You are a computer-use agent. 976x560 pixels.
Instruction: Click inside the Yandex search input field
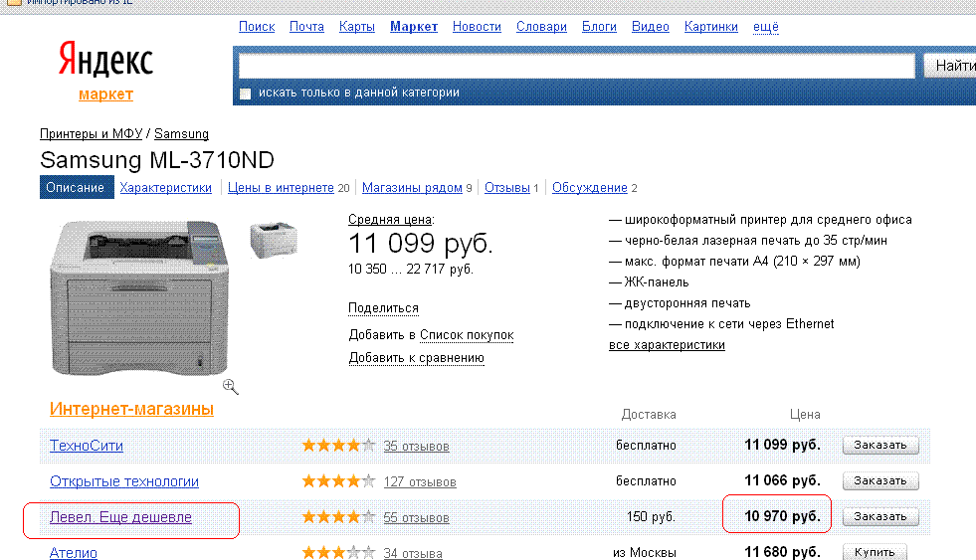coord(576,67)
